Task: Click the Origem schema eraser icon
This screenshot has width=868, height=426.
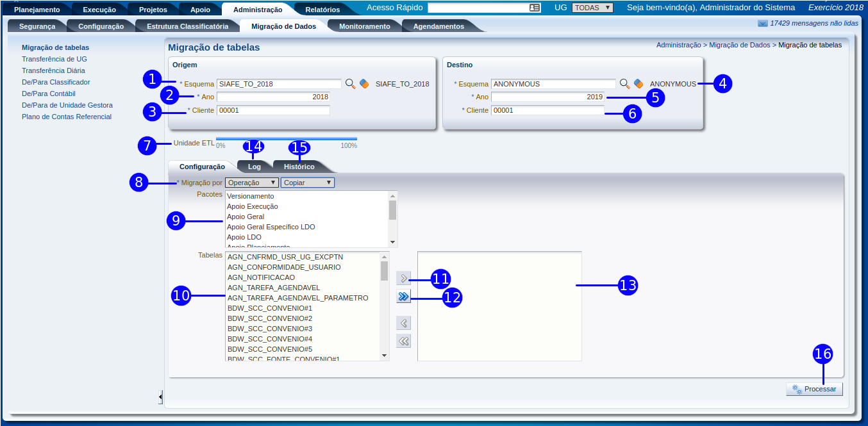Action: click(364, 84)
